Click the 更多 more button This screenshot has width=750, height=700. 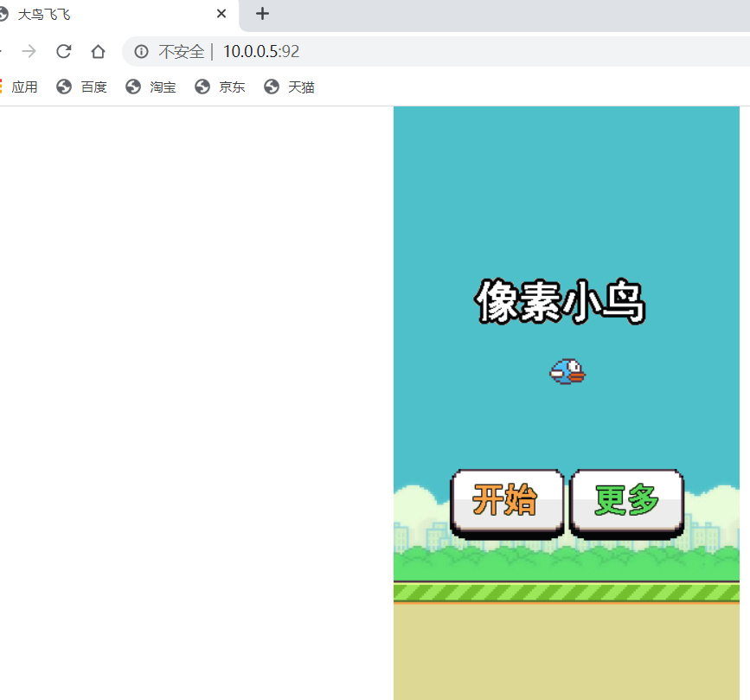[x=626, y=504]
